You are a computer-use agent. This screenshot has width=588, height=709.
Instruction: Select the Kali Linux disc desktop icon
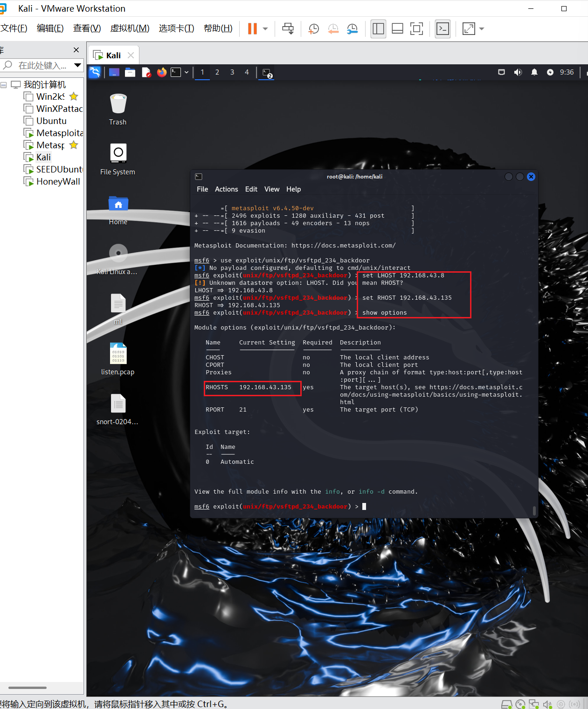pos(118,259)
